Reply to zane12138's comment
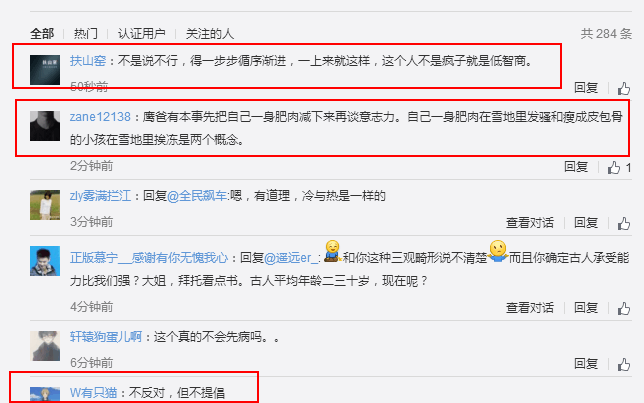Viewport: 644px width, 403px height. tap(576, 167)
